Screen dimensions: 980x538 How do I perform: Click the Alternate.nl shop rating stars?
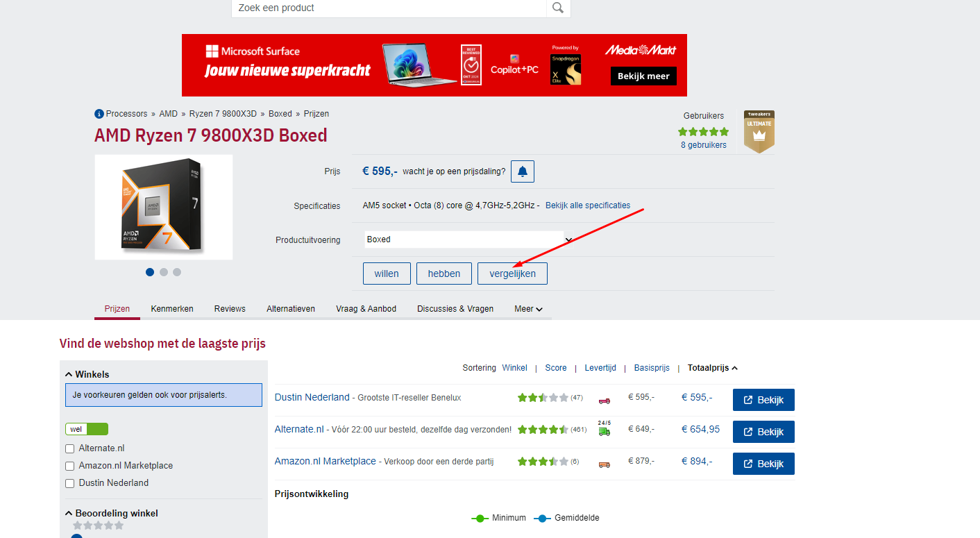coord(543,430)
